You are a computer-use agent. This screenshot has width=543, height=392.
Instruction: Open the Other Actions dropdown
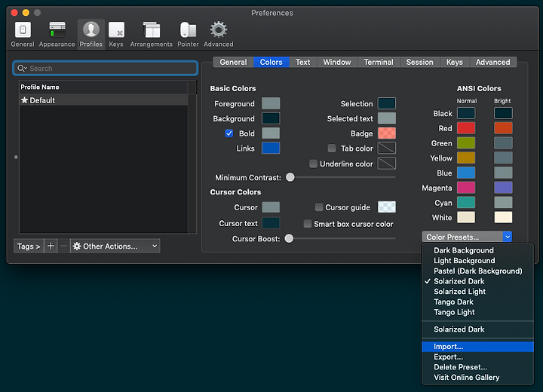tap(115, 246)
